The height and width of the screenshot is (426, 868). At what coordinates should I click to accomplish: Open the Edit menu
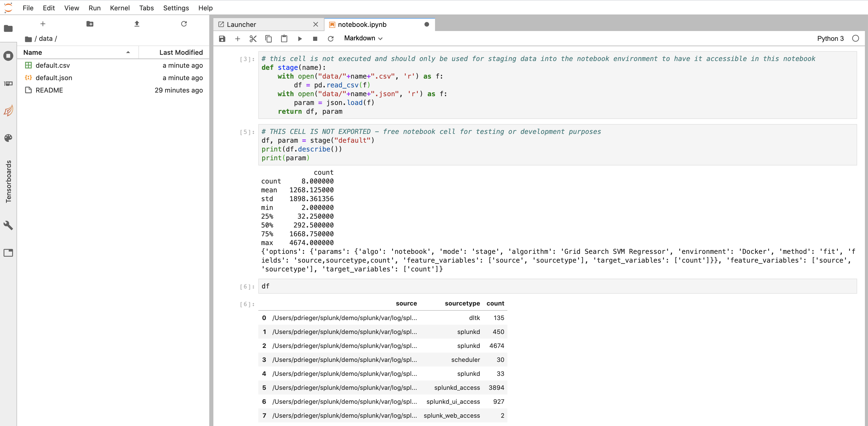[x=49, y=8]
